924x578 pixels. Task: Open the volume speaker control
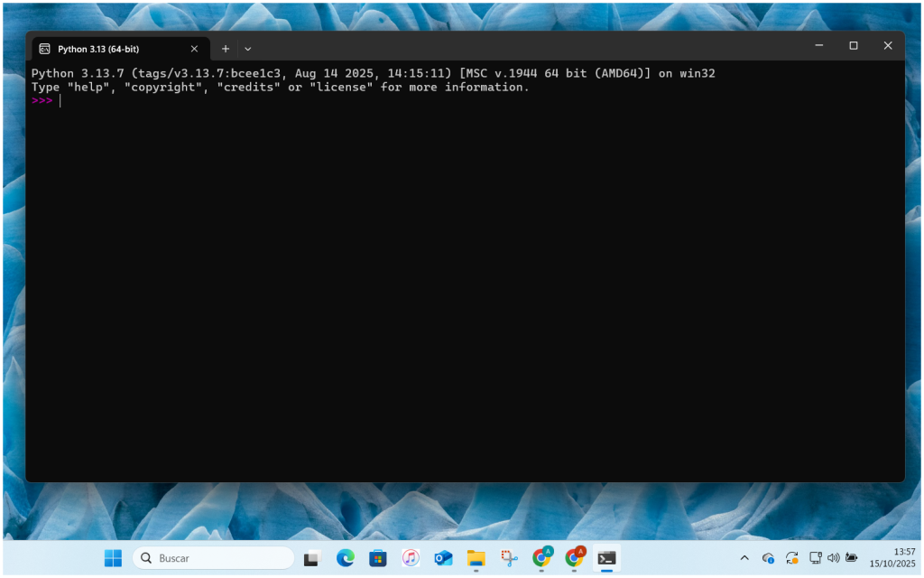pyautogui.click(x=833, y=558)
